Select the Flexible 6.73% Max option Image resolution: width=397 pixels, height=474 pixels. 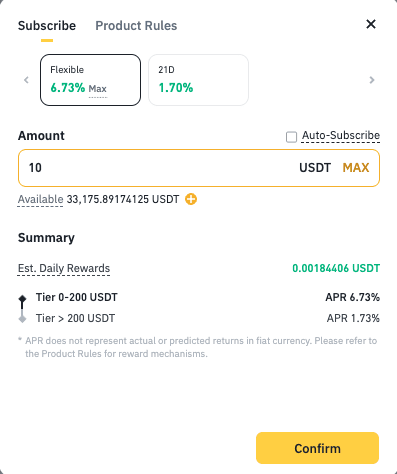[x=90, y=80]
